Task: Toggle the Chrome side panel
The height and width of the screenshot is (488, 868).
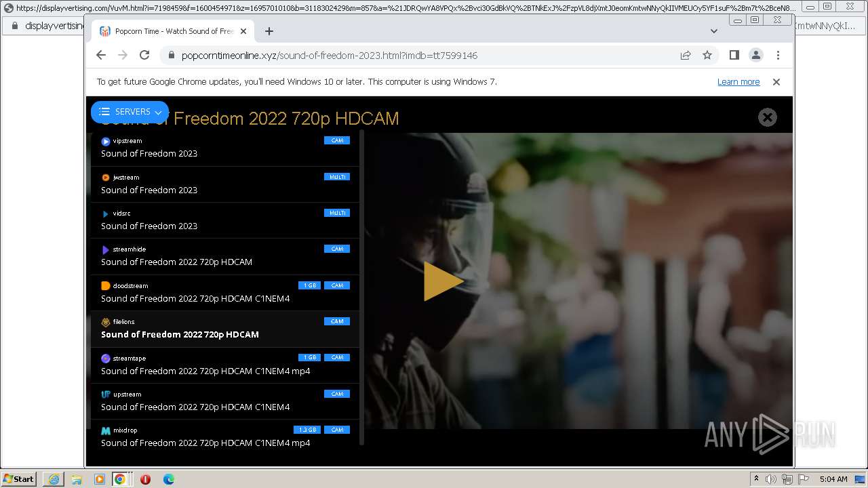Action: point(734,55)
